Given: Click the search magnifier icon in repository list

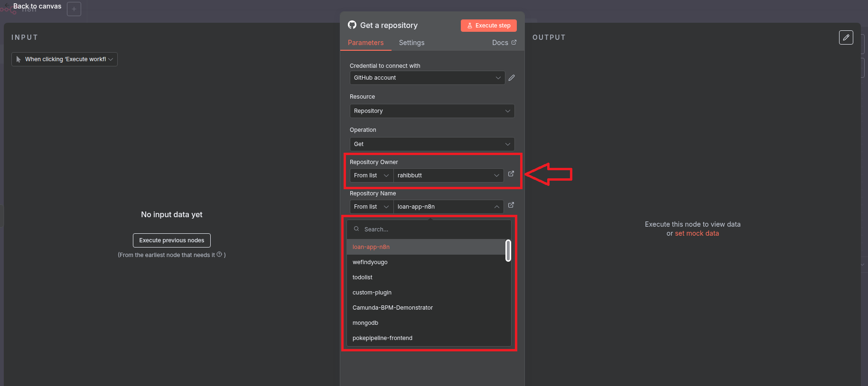Looking at the screenshot, I should [x=356, y=229].
